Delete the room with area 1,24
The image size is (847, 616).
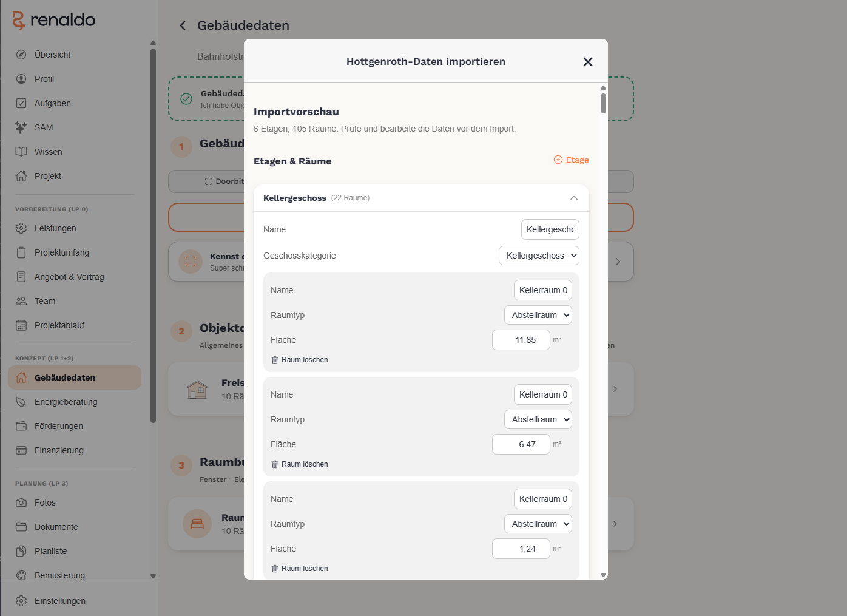[x=300, y=569]
